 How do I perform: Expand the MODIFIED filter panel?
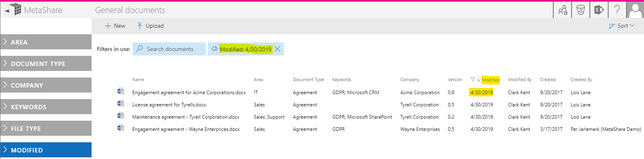(x=46, y=150)
